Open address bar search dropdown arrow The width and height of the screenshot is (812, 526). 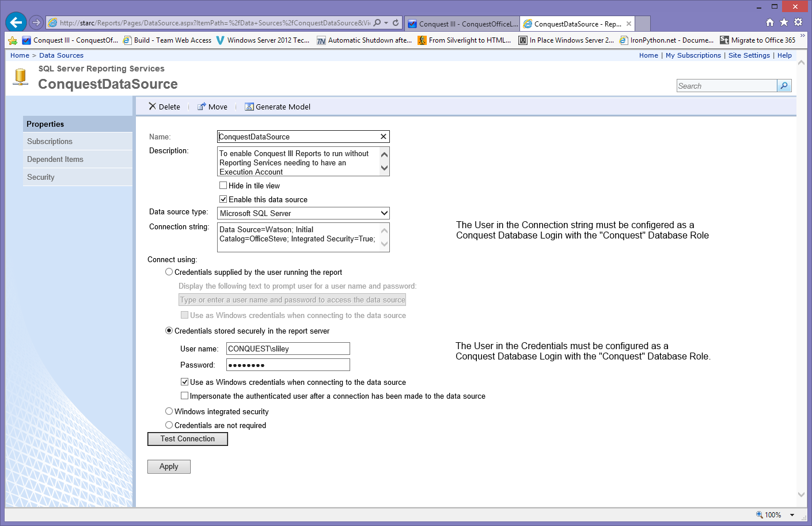(x=386, y=23)
